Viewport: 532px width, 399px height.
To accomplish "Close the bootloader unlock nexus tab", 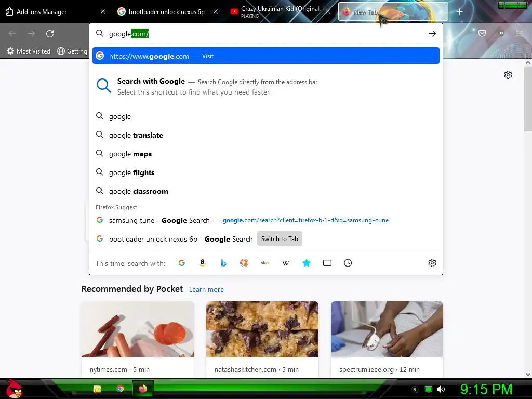I will 216,11.
